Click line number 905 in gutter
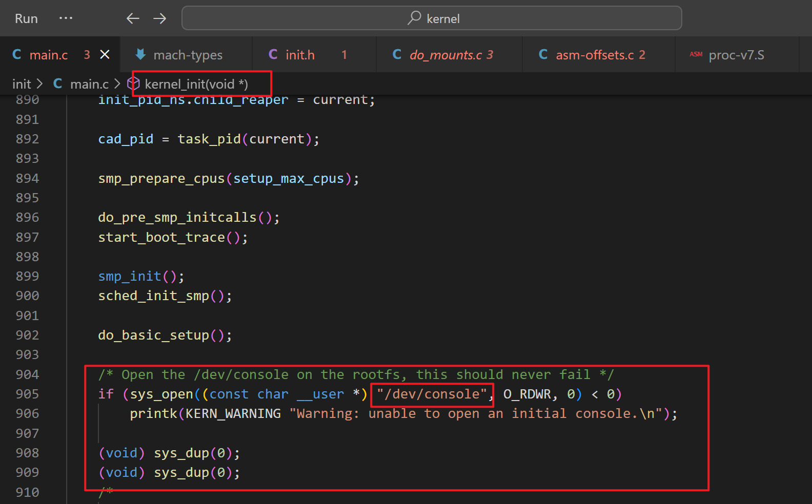This screenshot has height=504, width=812. click(x=27, y=394)
